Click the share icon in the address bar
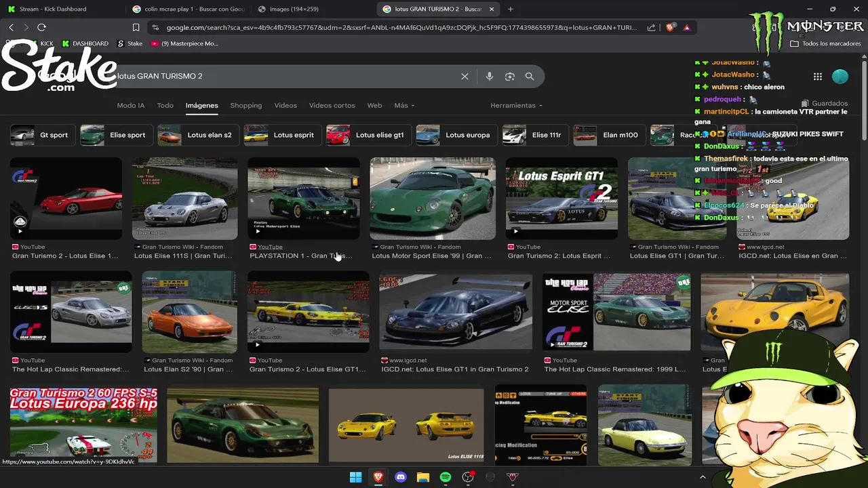 pyautogui.click(x=651, y=27)
